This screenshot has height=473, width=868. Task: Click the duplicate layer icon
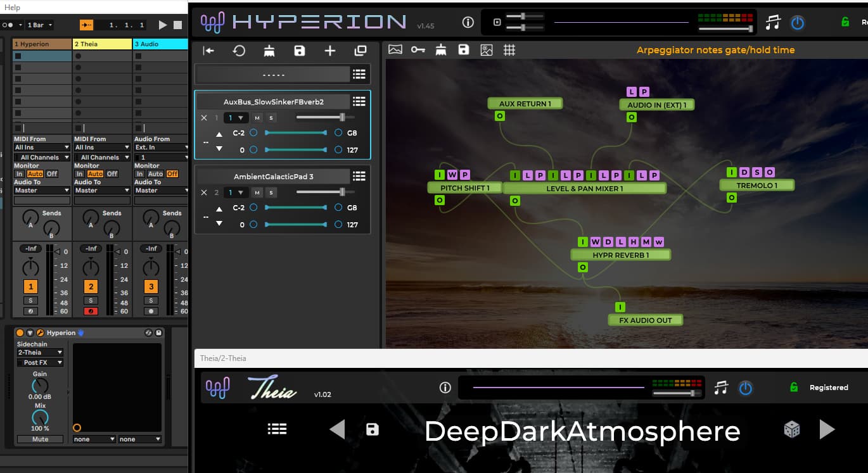point(361,51)
